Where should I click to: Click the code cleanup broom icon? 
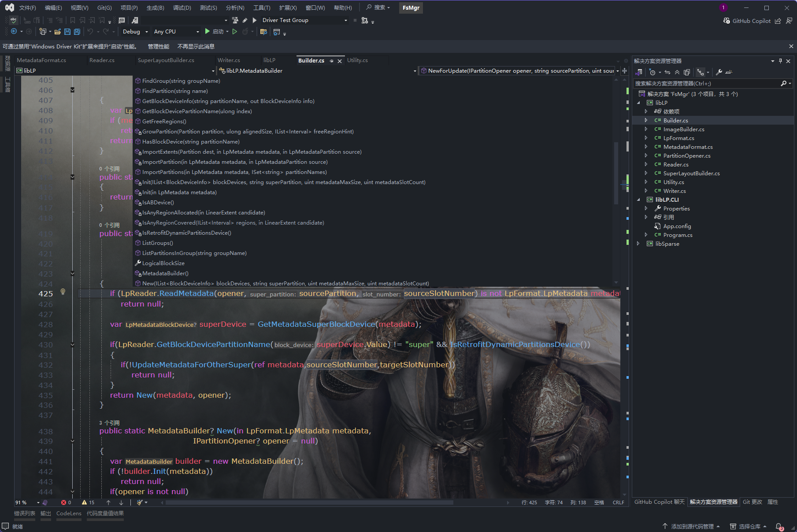click(140, 502)
